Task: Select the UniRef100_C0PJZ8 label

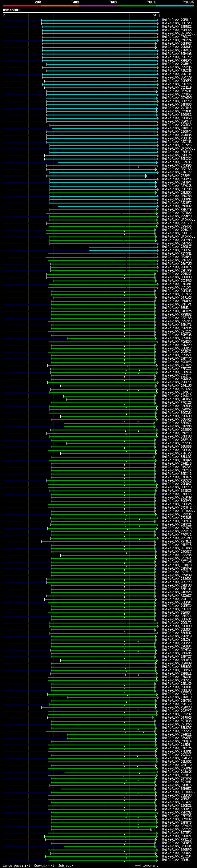Action: [177, 260]
